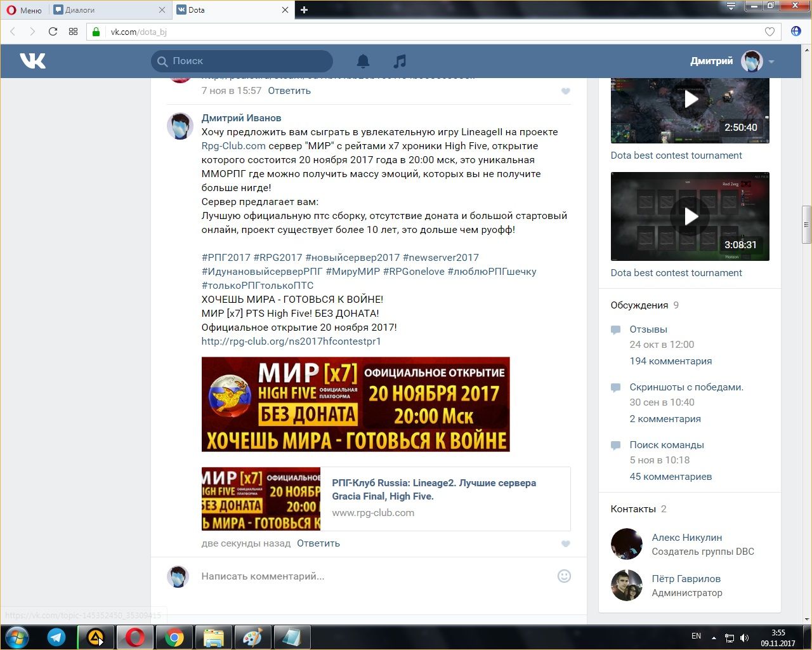Go to VK home via logo
The image size is (812, 650).
click(x=32, y=61)
